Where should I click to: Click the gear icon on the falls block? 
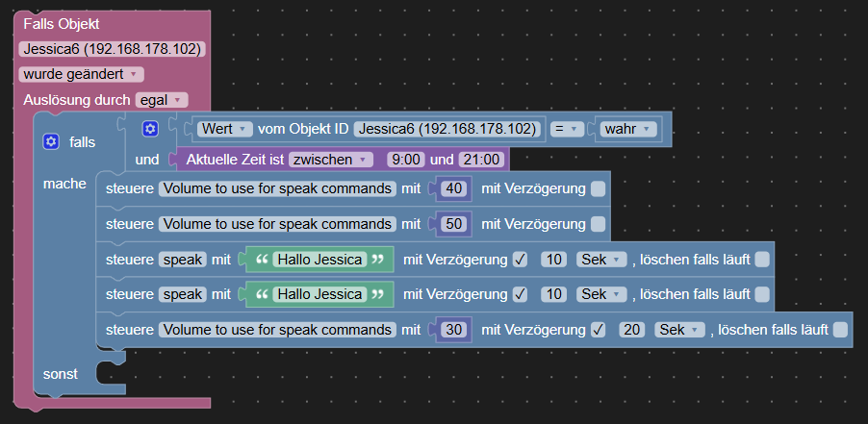point(51,141)
